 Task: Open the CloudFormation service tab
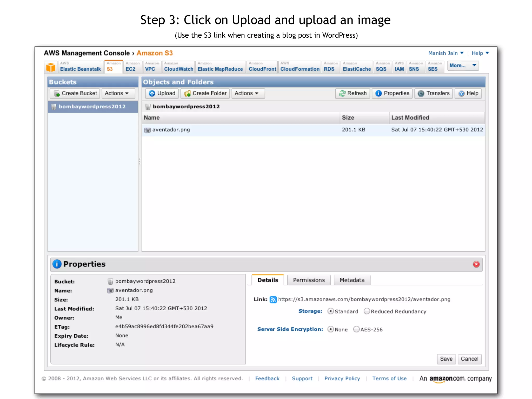pos(300,67)
